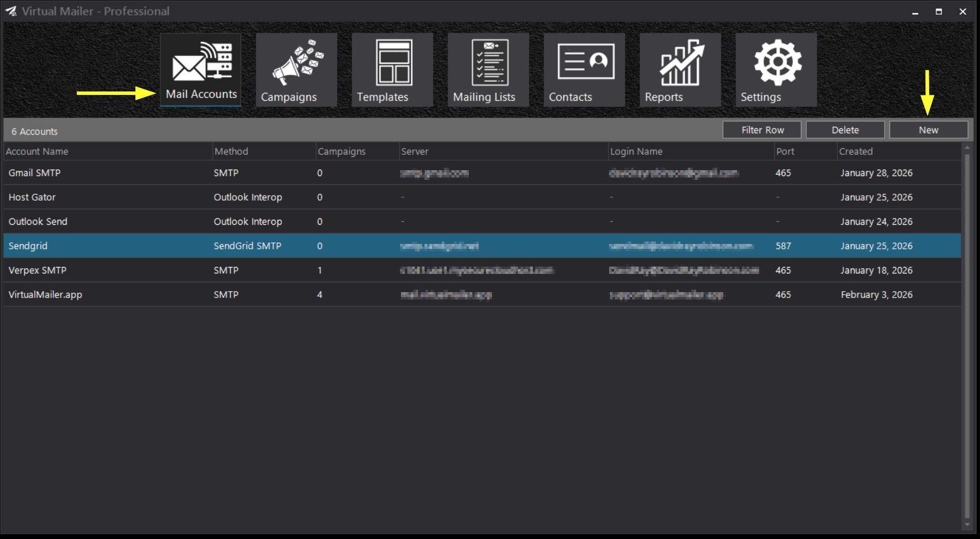Select the Verpex SMTP account row
The width and height of the screenshot is (980, 539).
point(482,270)
